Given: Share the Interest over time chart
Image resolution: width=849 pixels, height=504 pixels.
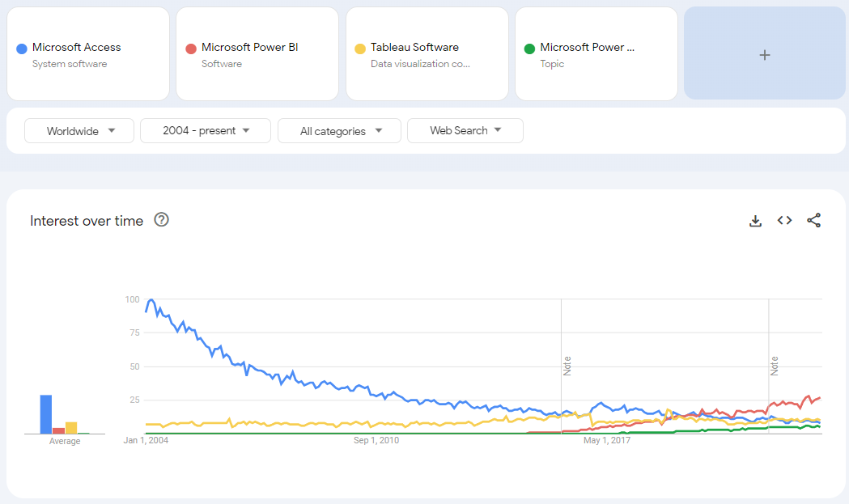Looking at the screenshot, I should (x=814, y=220).
